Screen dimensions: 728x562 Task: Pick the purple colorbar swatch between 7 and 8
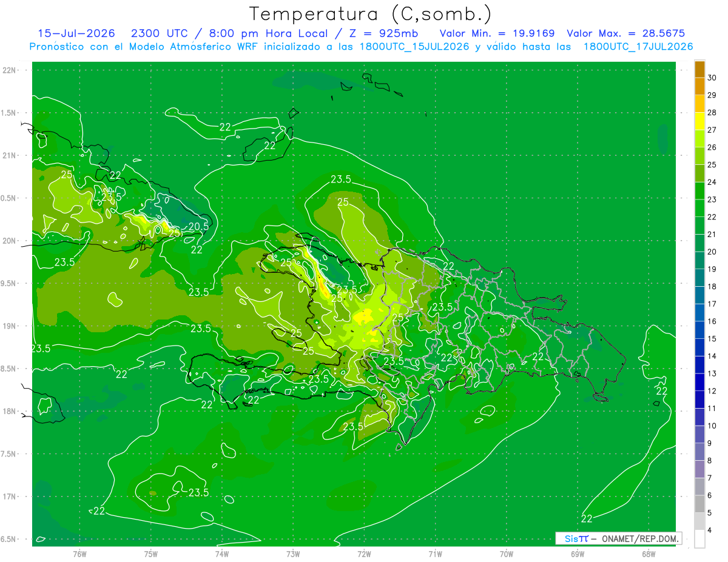(x=699, y=470)
